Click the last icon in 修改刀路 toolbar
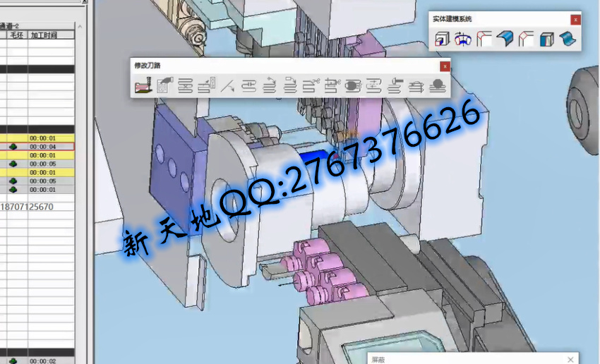This screenshot has height=364, width=600. [x=438, y=86]
